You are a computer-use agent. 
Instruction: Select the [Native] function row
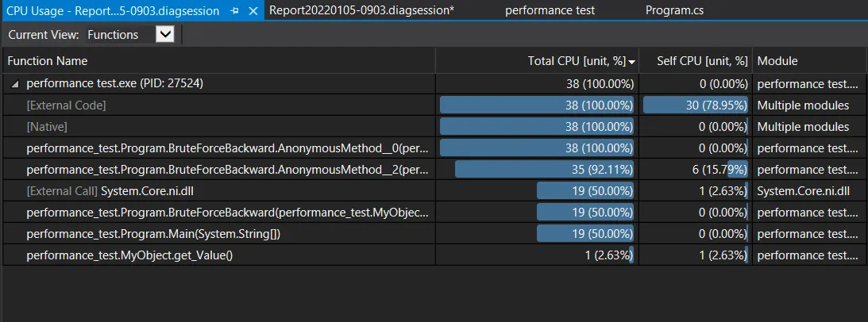click(x=47, y=127)
